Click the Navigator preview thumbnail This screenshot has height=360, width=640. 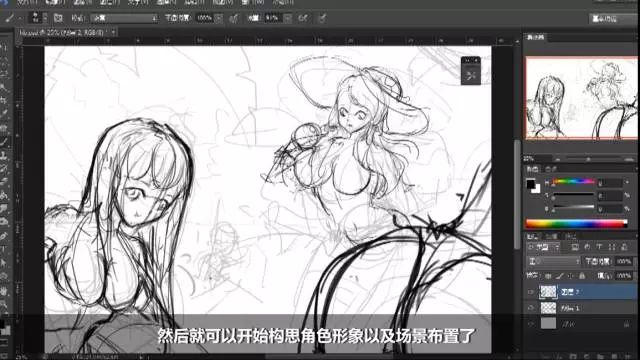pos(581,98)
